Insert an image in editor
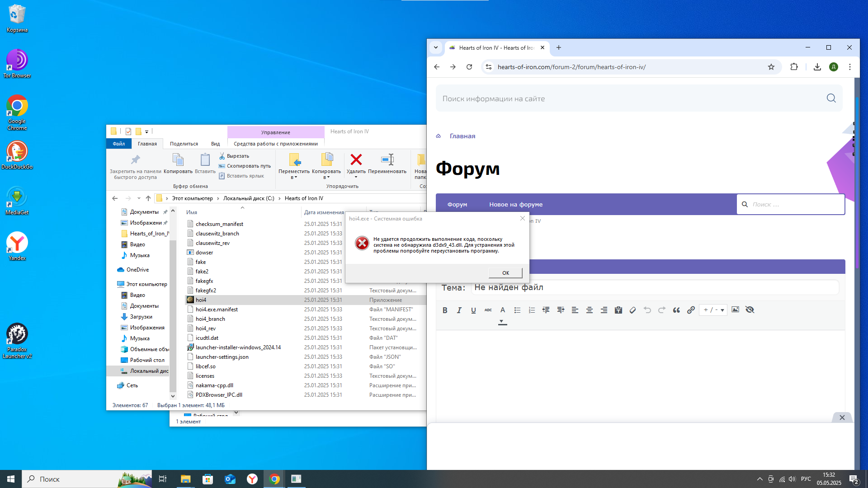Screen dimensions: 868x488 pyautogui.click(x=736, y=310)
